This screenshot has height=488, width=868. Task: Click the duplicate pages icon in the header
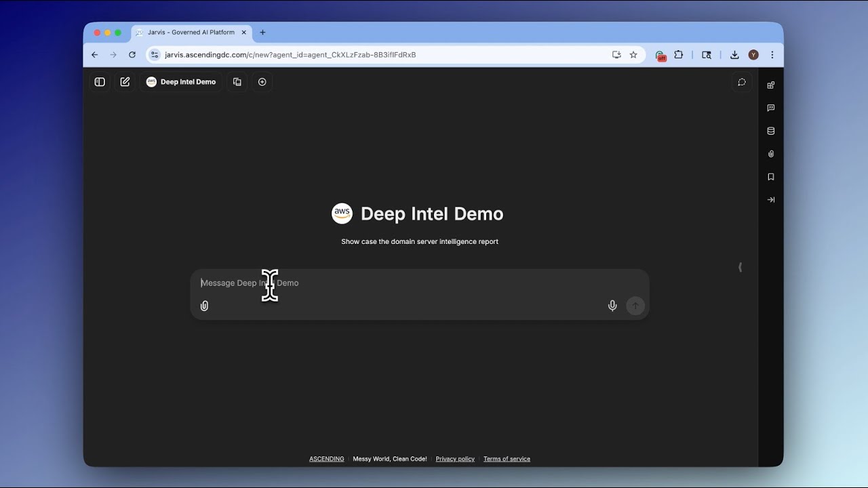coord(237,82)
